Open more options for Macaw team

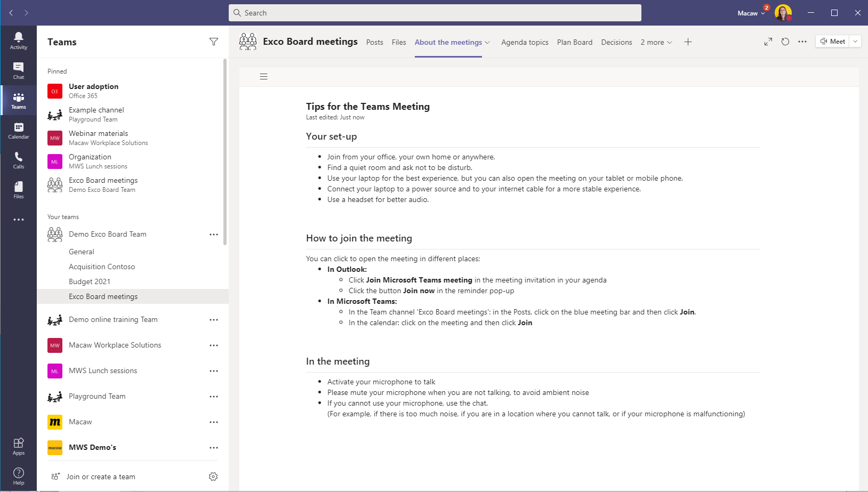[x=214, y=422]
